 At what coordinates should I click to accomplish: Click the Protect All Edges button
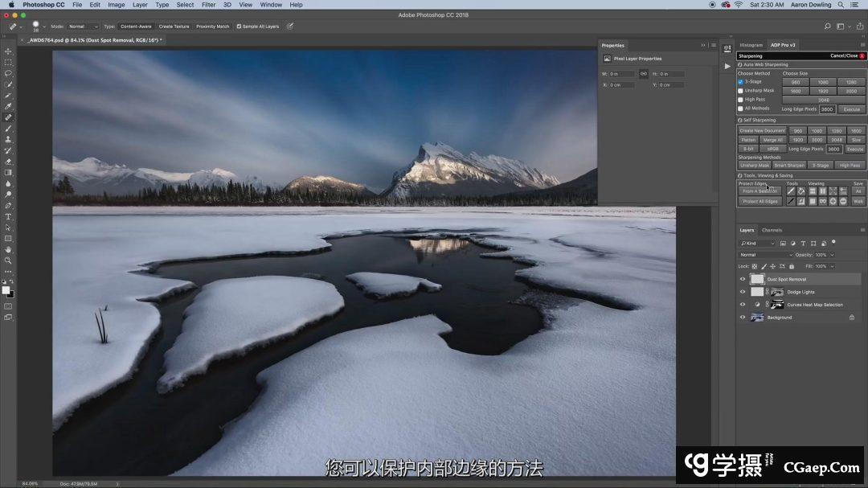tap(759, 201)
